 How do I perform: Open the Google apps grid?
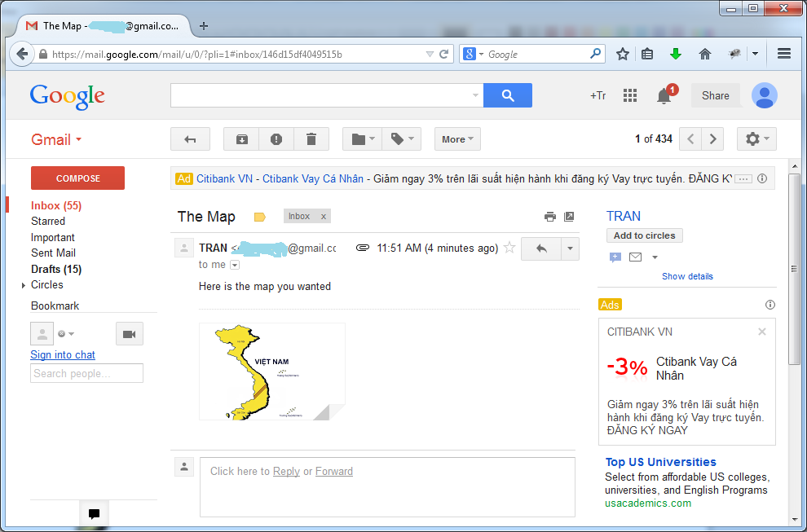[630, 95]
